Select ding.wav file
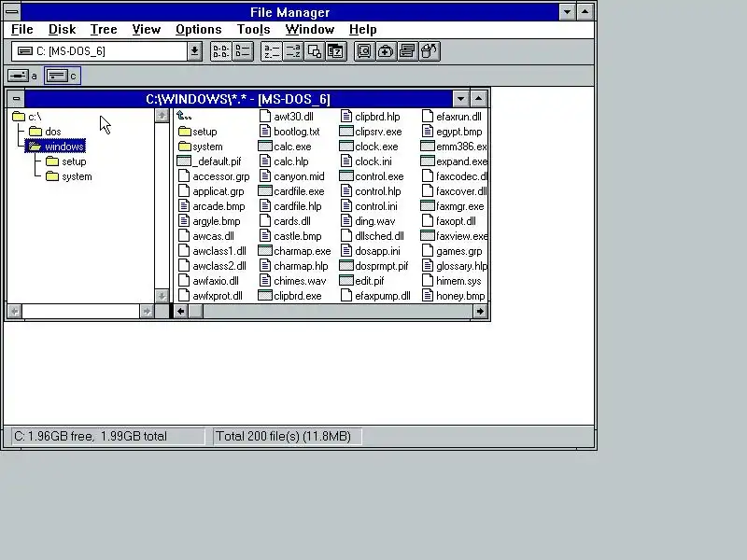Viewport: 747px width, 560px height. click(x=368, y=221)
